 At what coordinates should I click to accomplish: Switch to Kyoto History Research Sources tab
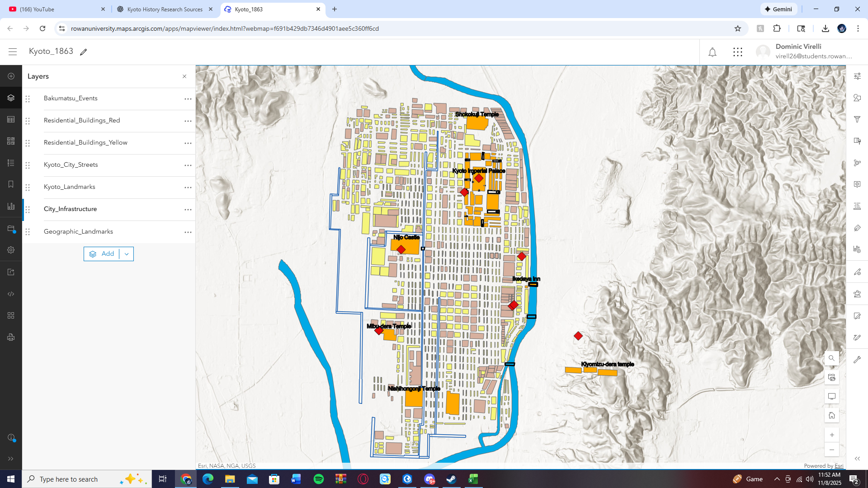165,9
